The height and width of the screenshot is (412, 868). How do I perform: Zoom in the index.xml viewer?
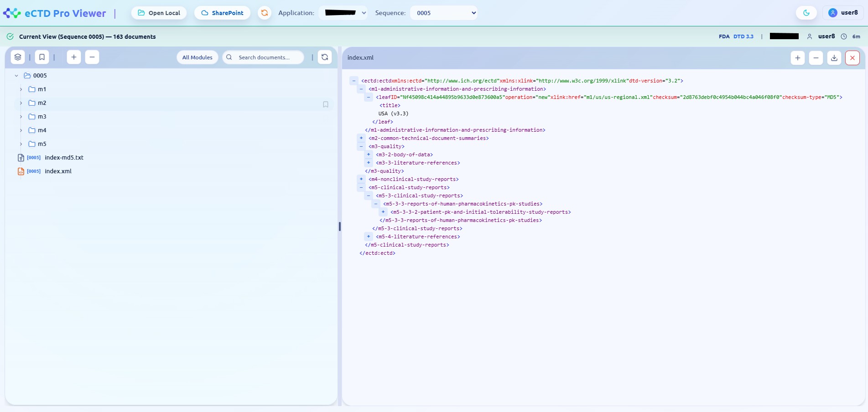tap(798, 58)
